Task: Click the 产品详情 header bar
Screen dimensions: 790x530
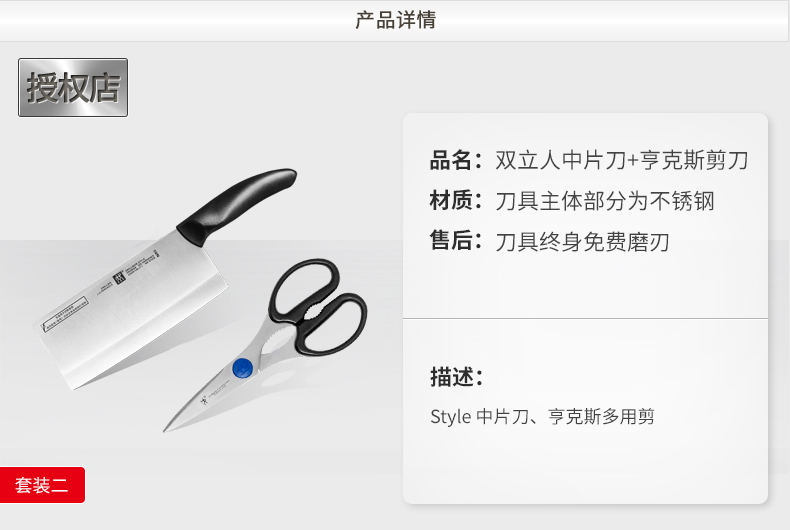Action: pos(395,21)
